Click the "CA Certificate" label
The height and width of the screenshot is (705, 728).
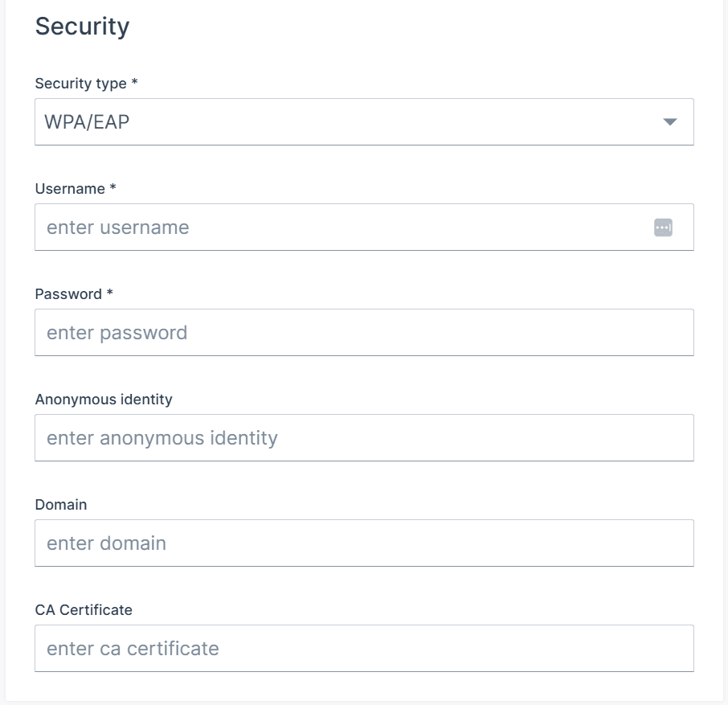[x=84, y=610]
